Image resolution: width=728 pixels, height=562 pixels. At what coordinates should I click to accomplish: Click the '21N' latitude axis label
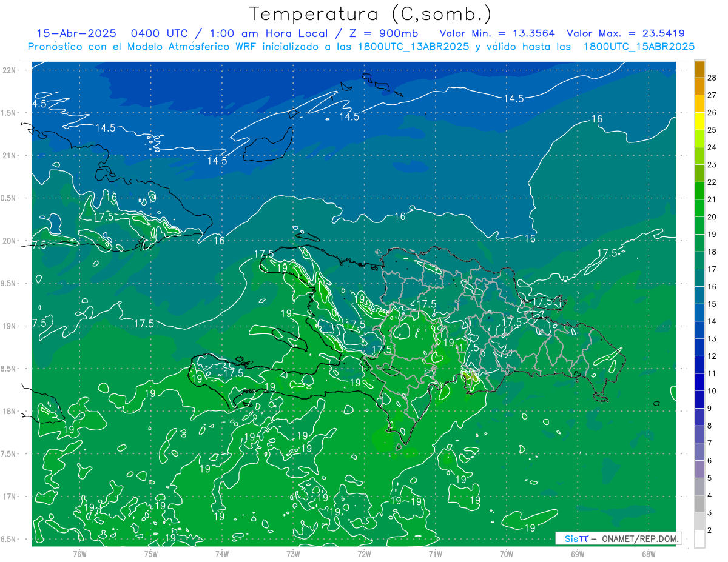[10, 155]
